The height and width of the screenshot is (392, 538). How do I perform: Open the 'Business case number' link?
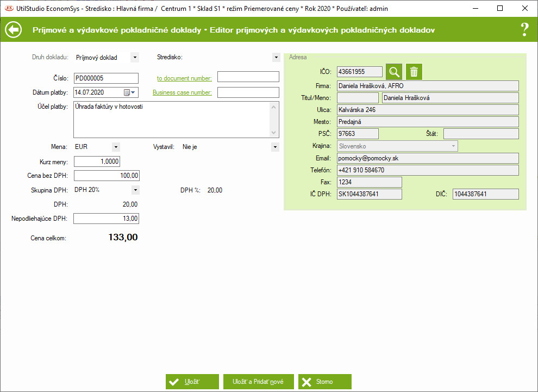(x=182, y=92)
